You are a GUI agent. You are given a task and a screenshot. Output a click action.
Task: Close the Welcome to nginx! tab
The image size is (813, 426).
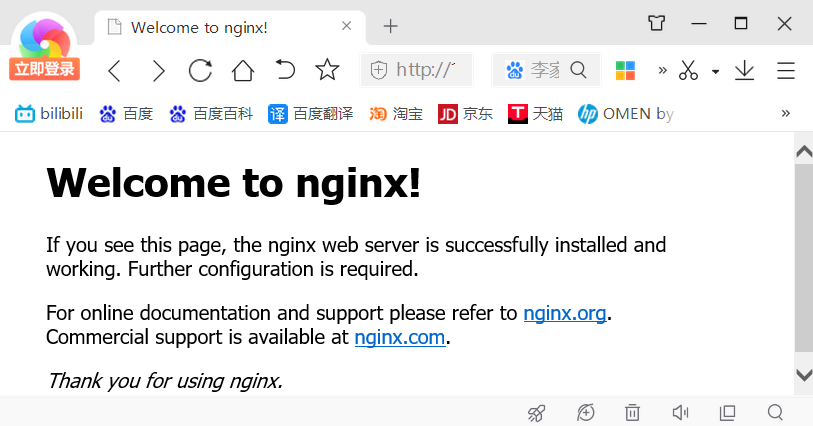click(x=347, y=26)
